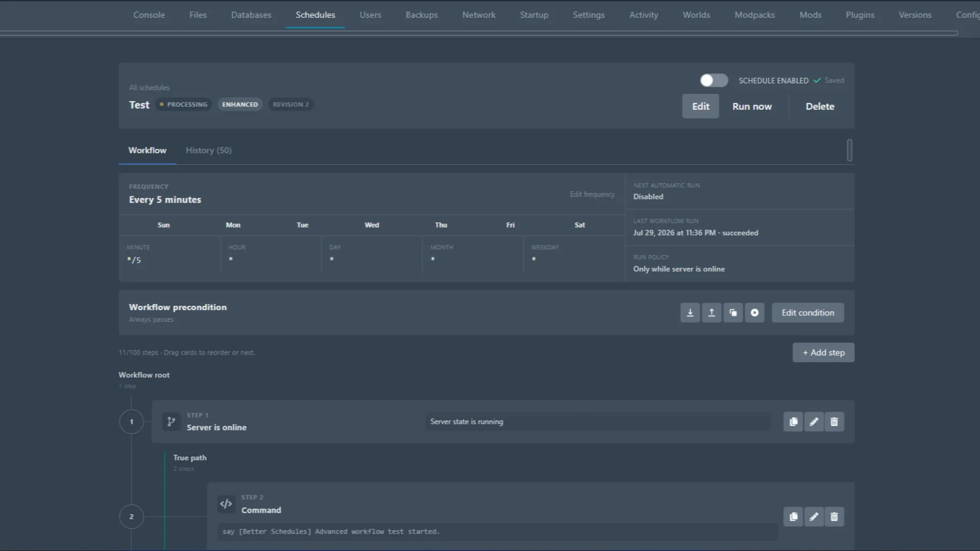Click the Edit frequency link
The image size is (980, 551).
tap(592, 194)
